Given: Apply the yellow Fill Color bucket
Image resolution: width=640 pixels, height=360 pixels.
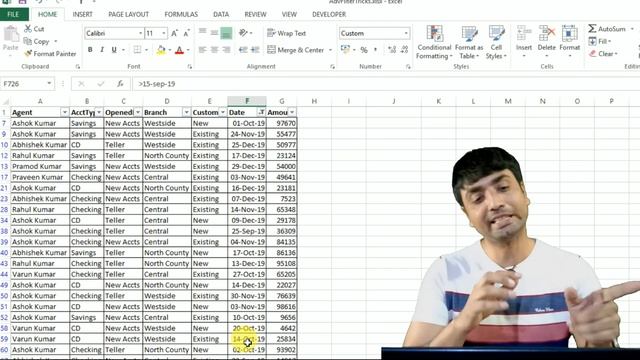Looking at the screenshot, I should coord(161,50).
